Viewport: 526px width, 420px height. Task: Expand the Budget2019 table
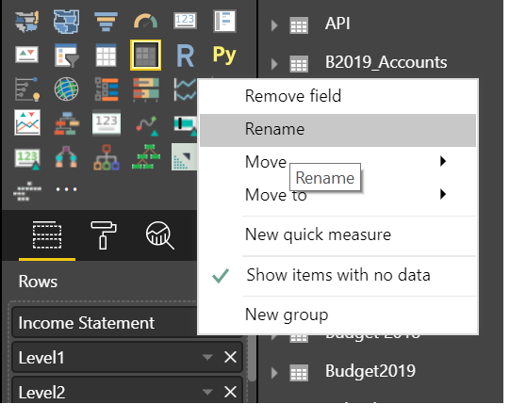tap(274, 373)
